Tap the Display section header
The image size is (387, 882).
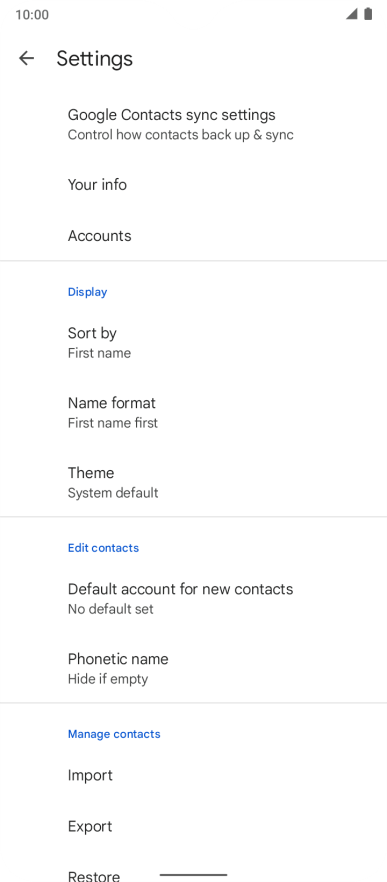[x=87, y=291]
